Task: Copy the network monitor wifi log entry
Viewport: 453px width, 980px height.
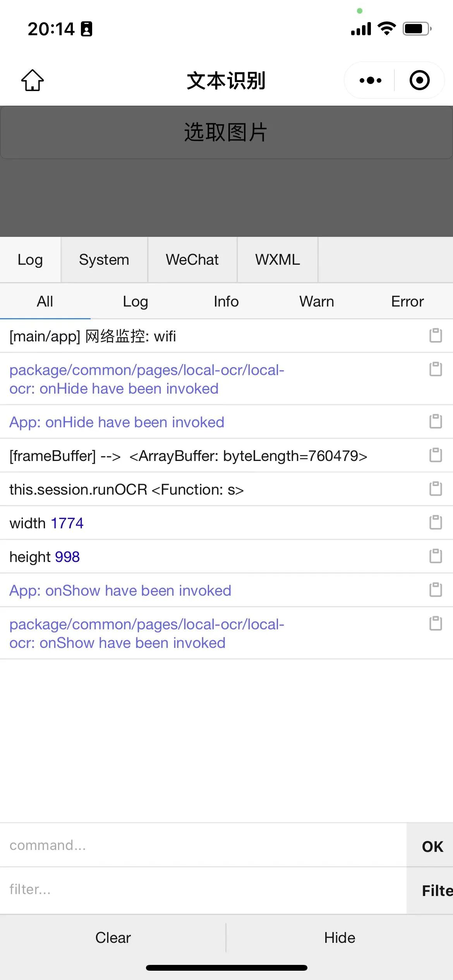Action: coord(436,336)
